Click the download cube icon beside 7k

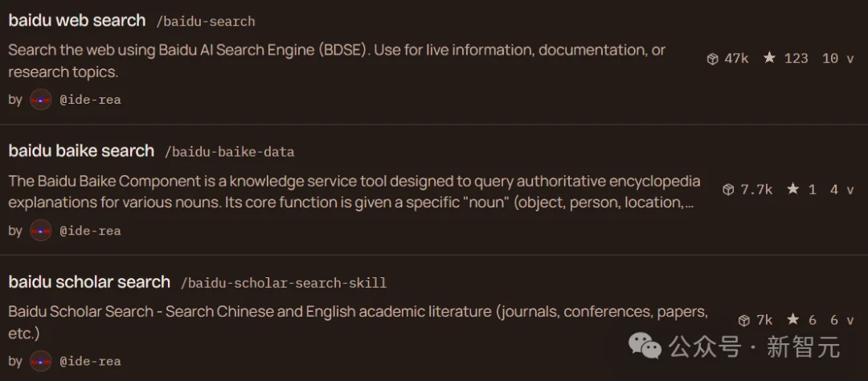744,321
